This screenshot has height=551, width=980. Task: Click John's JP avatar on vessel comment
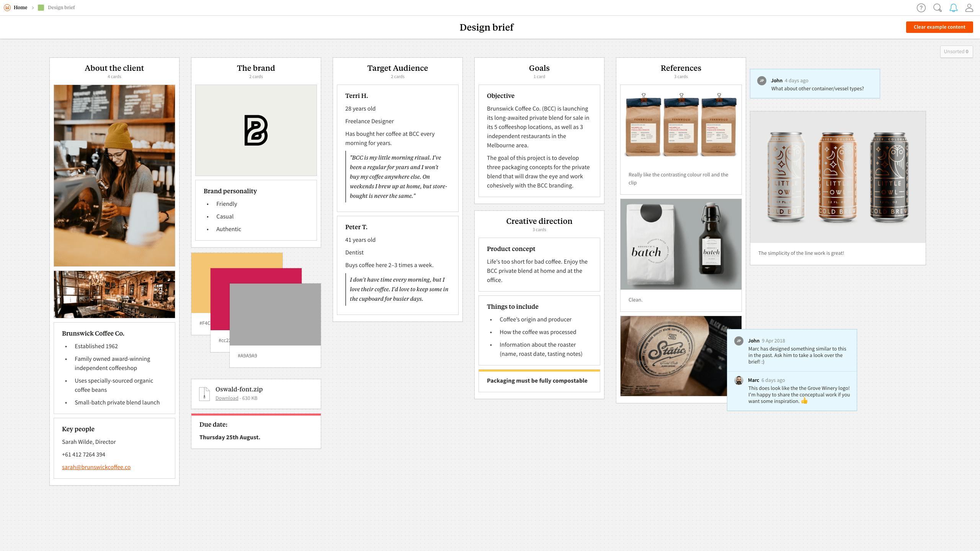762,80
